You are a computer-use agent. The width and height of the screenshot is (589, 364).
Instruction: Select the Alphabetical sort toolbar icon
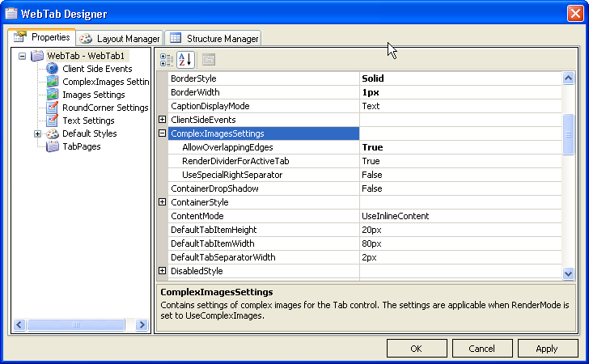click(185, 59)
